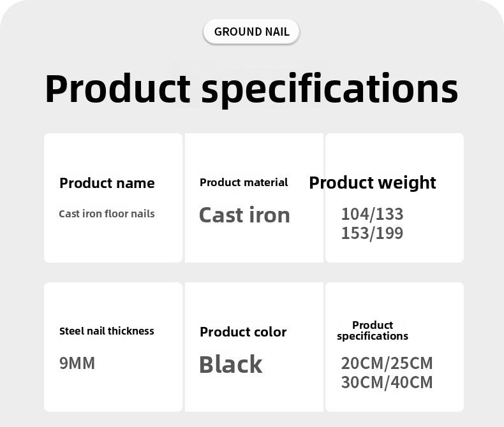This screenshot has width=504, height=427.
Task: Select the Product color label
Action: point(243,332)
